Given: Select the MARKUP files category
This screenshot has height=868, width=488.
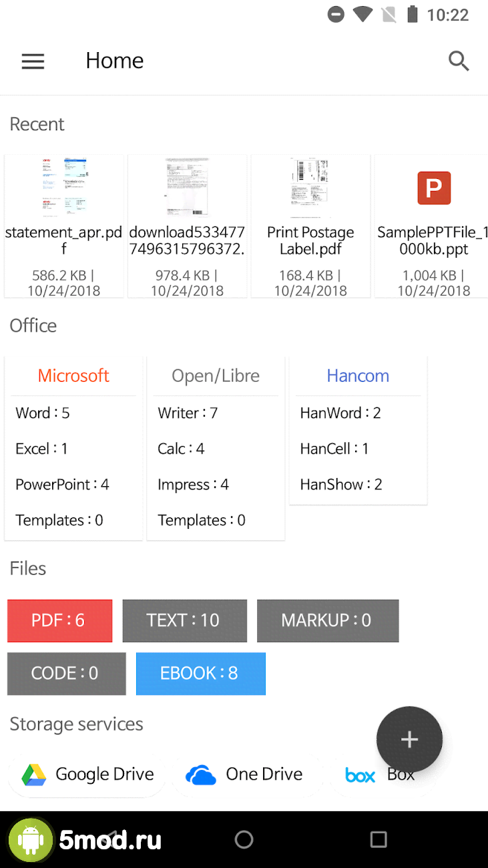Looking at the screenshot, I should pyautogui.click(x=327, y=620).
